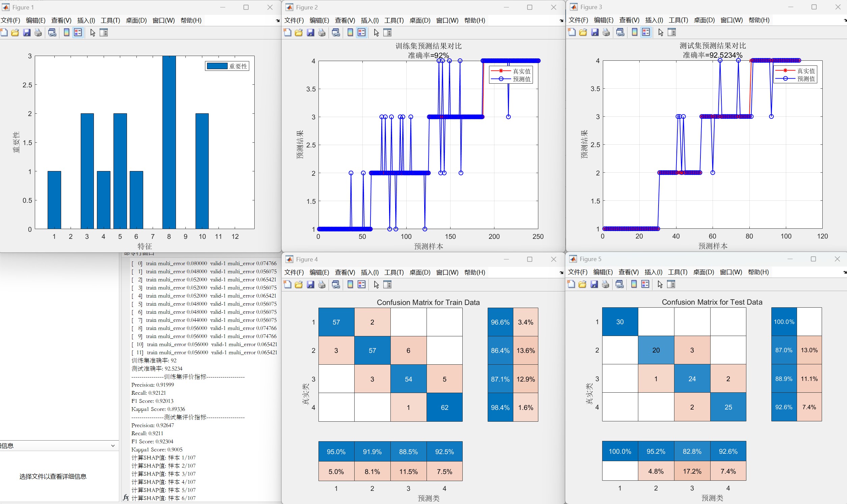Open Property Inspector in Figure 3 toolbar

pos(672,32)
